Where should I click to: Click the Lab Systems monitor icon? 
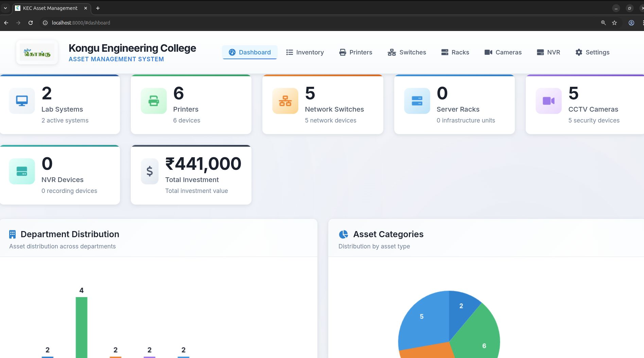coord(22,101)
